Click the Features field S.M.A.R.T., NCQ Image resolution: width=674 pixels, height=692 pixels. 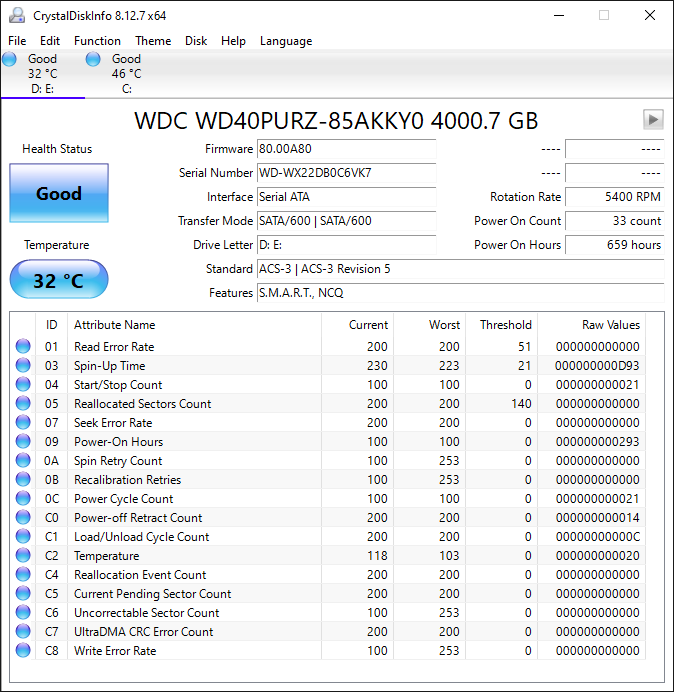click(460, 293)
